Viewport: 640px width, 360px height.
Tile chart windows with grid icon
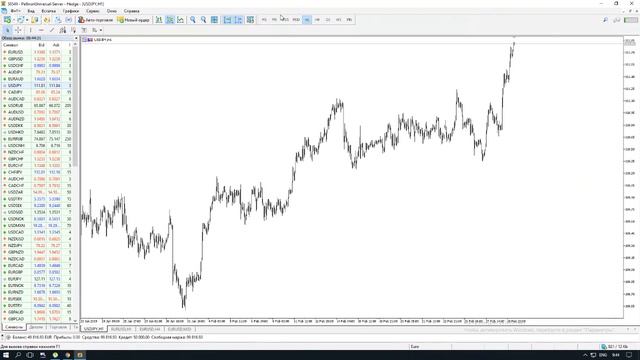(x=214, y=20)
